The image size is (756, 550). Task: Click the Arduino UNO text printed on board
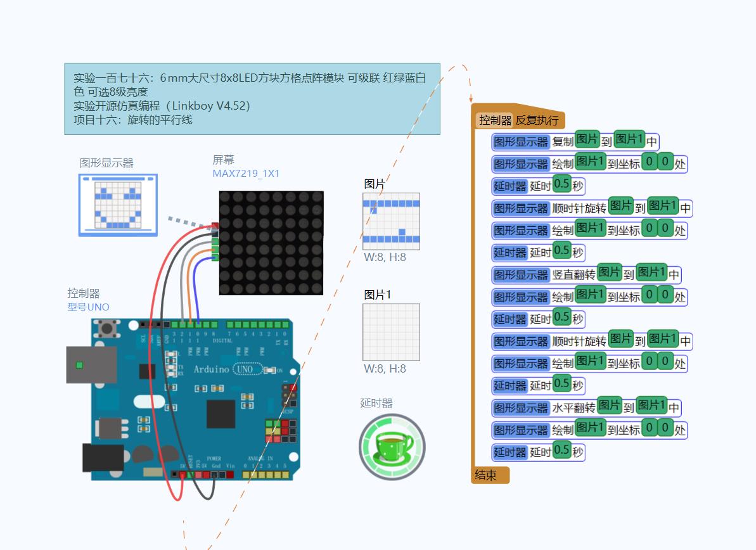point(227,369)
